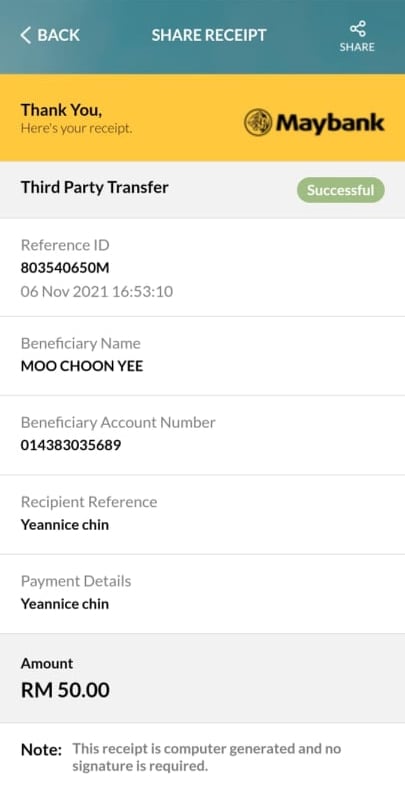Tap the Reference ID 803540650M

65,269
